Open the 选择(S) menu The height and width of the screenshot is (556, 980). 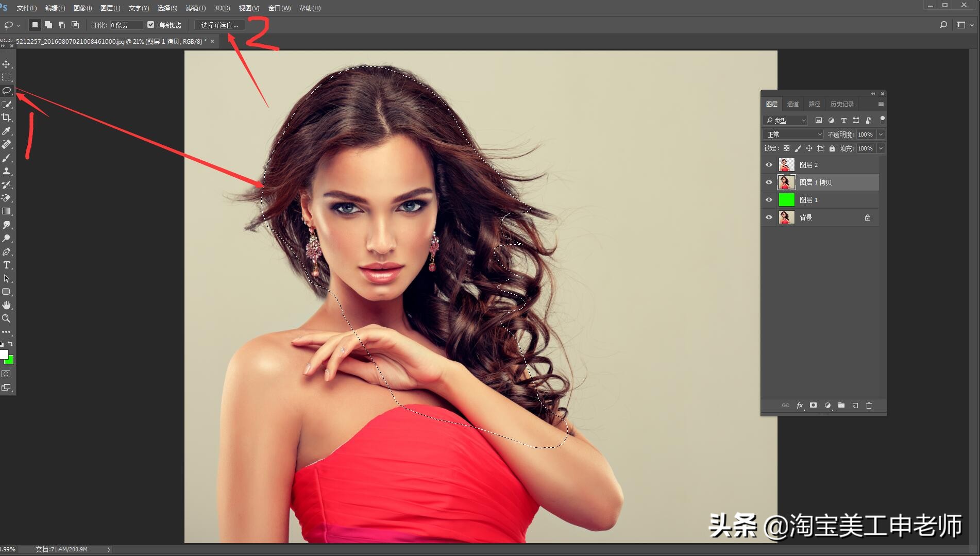click(167, 8)
